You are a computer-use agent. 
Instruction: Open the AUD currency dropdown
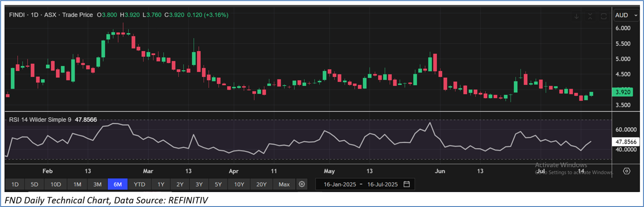point(626,15)
